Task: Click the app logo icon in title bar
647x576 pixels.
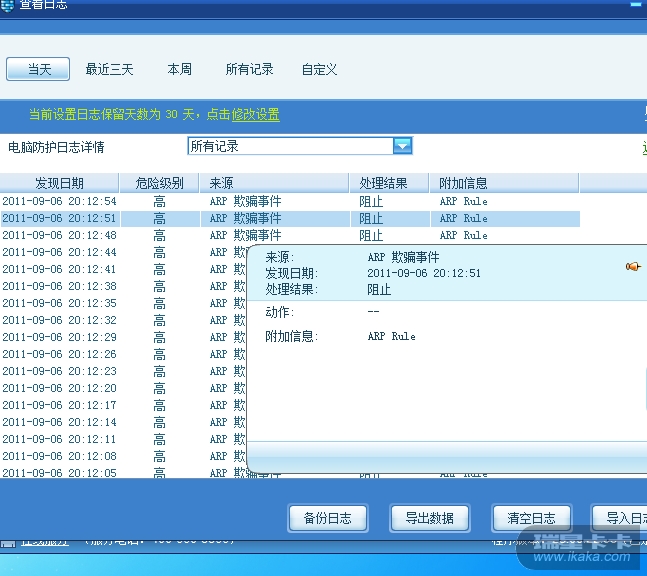Action: 7,5
